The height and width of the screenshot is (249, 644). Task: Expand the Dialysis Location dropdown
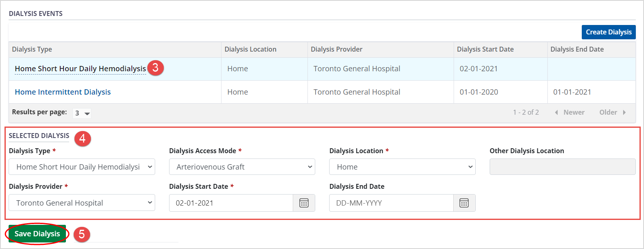tap(402, 167)
